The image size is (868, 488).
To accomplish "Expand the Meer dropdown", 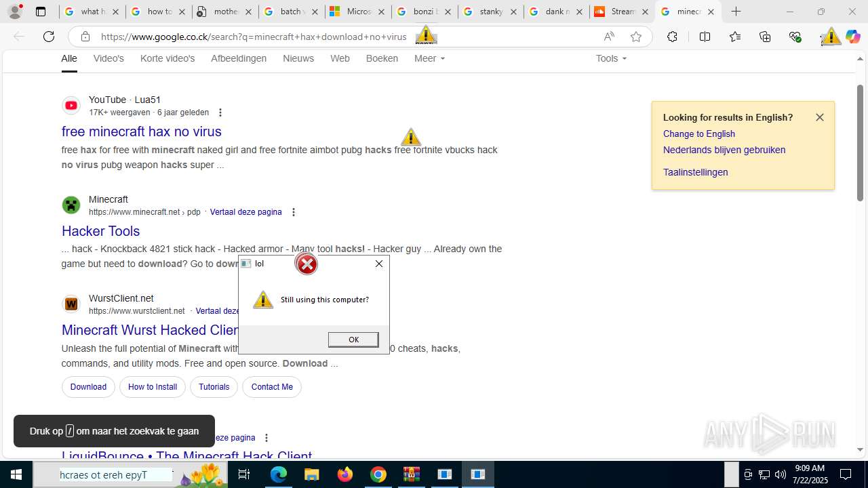I will click(x=429, y=58).
